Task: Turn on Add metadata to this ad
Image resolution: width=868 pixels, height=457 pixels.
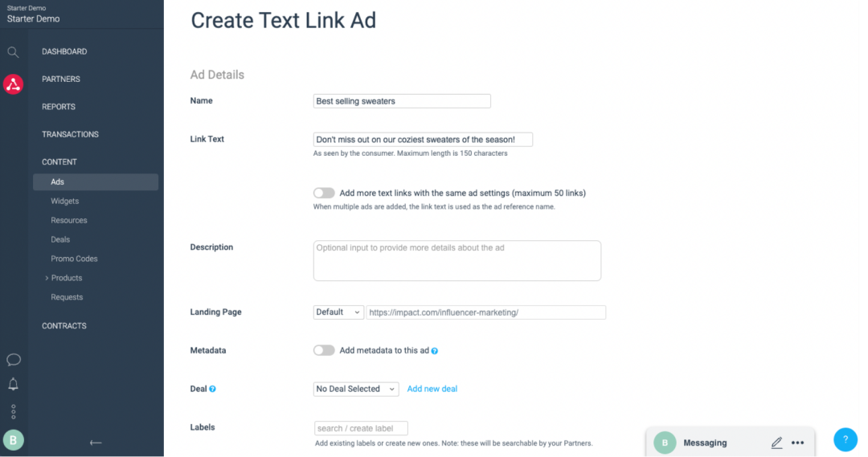Action: click(324, 350)
